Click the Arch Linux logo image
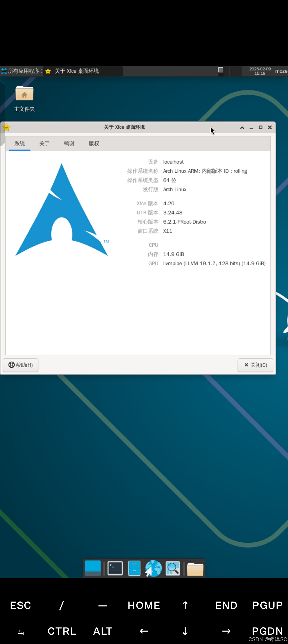The height and width of the screenshot is (644, 288). (62, 210)
